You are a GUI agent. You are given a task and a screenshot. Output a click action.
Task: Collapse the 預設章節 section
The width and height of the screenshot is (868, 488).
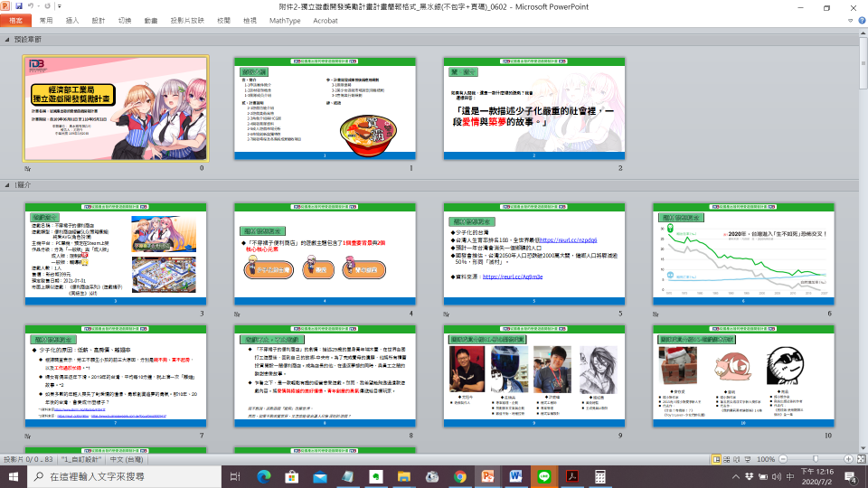7,39
